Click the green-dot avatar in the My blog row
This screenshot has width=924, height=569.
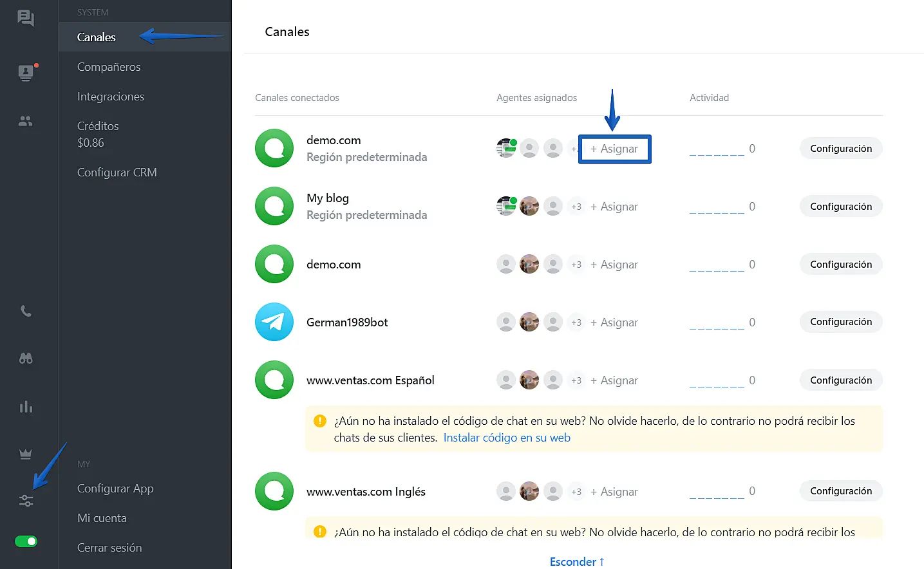[x=507, y=206]
